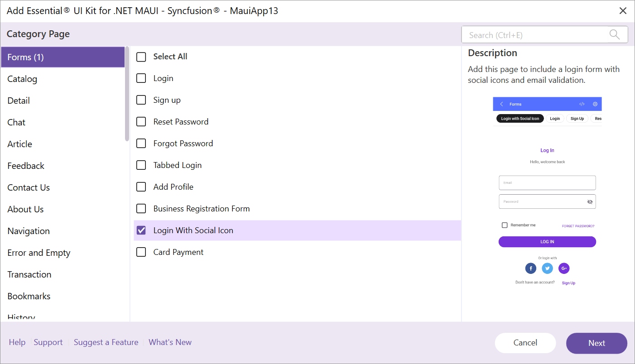This screenshot has width=635, height=364.
Task: Enable the Tabbed Login checkbox
Action: click(141, 165)
